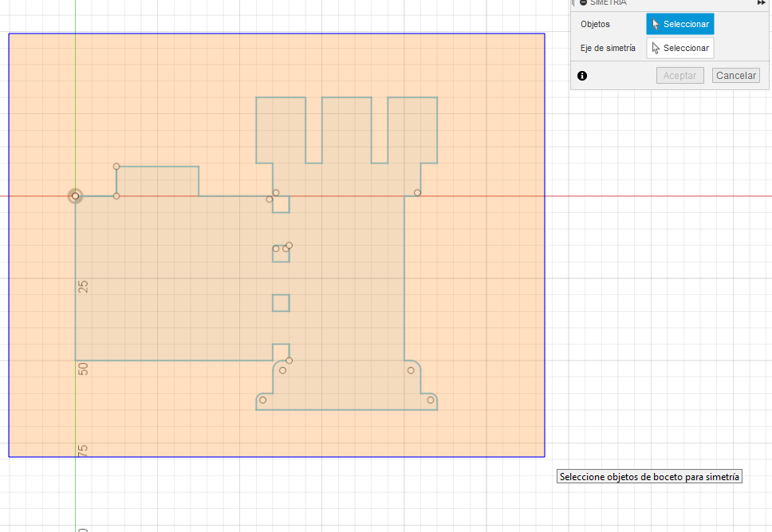Screen dimensions: 772x532
Task: Open the info icon in Simetría dialog
Action: pos(582,75)
